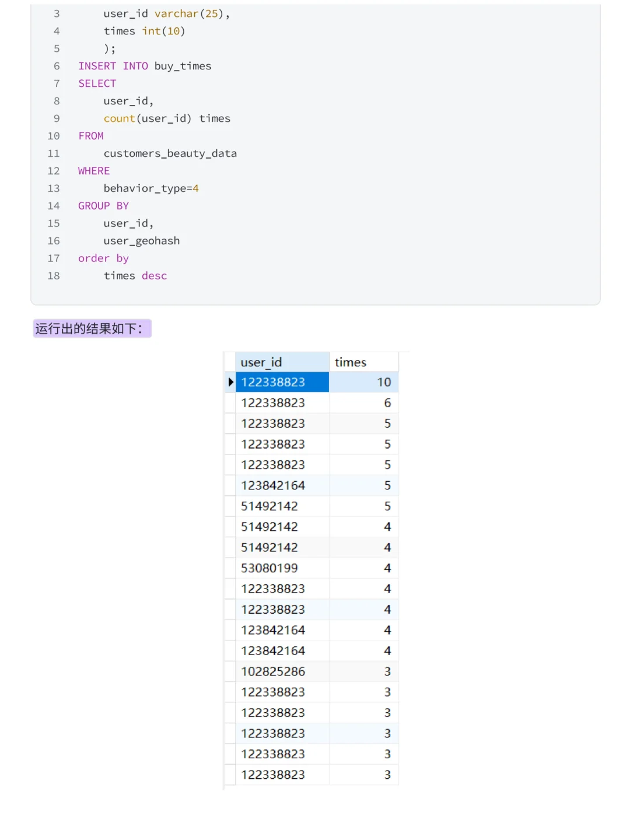
Task: Click the times desc ordering line
Action: pyautogui.click(x=135, y=276)
